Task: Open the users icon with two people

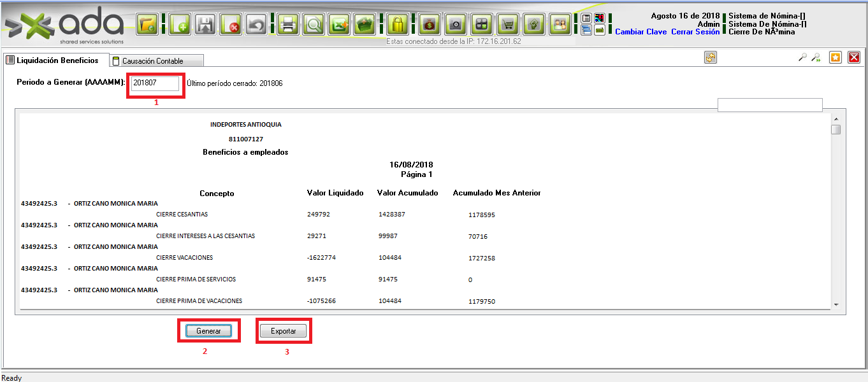Action: (x=560, y=25)
